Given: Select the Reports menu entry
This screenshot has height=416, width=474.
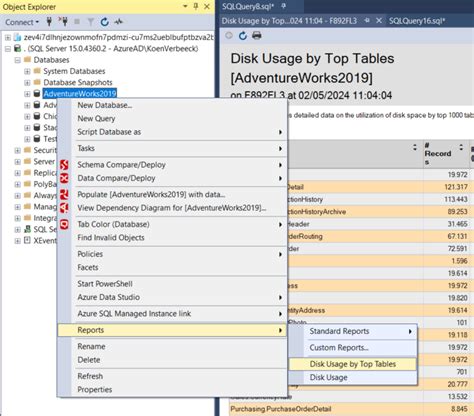Looking at the screenshot, I should [x=172, y=330].
